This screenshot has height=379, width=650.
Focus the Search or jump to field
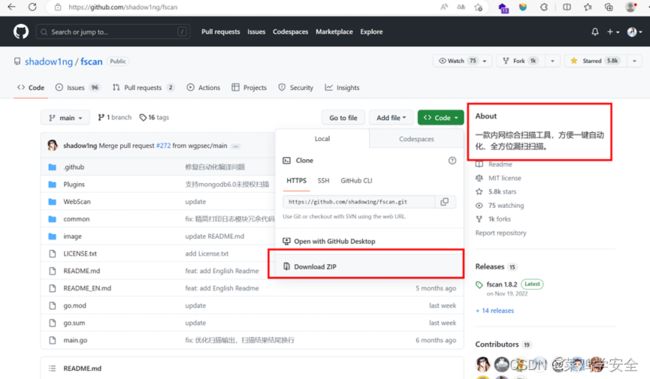(x=113, y=32)
